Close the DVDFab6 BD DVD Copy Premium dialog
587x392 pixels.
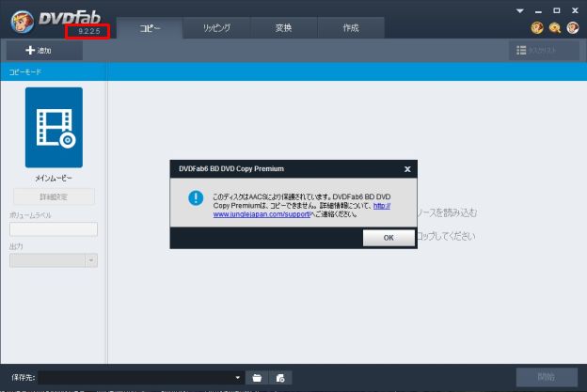(407, 169)
